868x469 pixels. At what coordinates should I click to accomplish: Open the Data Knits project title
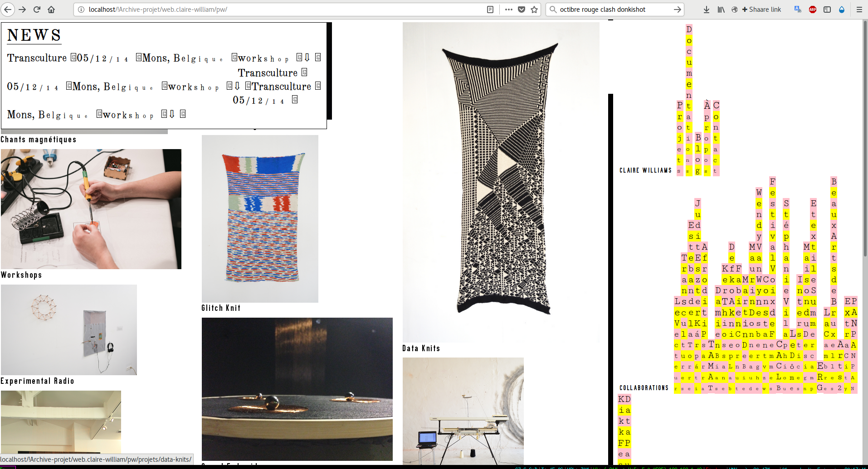point(421,348)
